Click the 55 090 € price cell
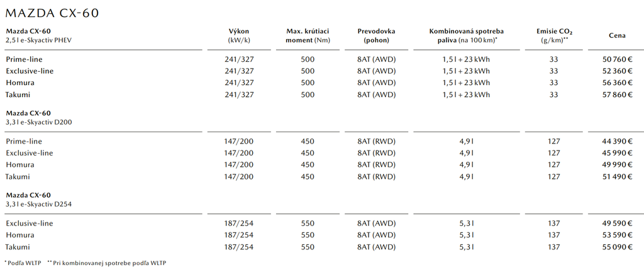Viewport: 644px width, 267px height. click(617, 247)
